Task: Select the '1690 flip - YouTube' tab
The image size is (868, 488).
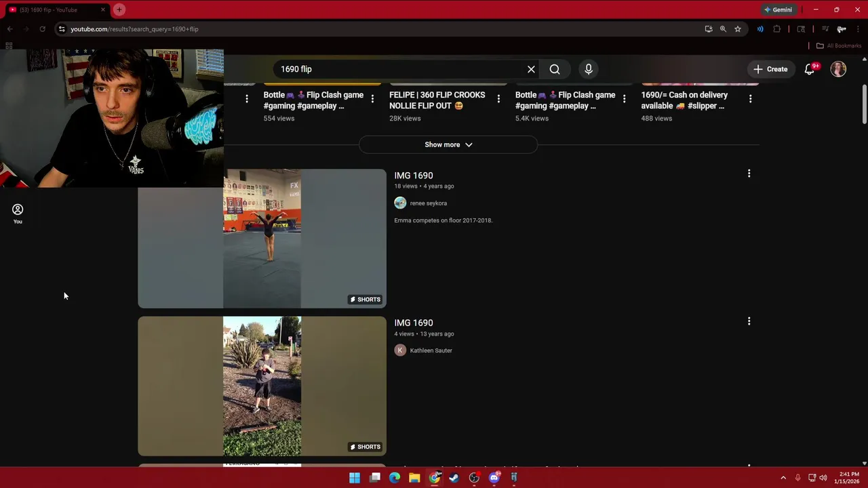Action: [56, 9]
